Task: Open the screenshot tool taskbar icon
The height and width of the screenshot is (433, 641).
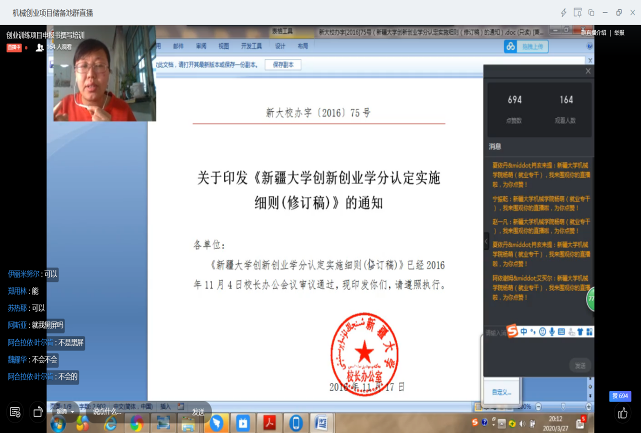Action: 163,423
